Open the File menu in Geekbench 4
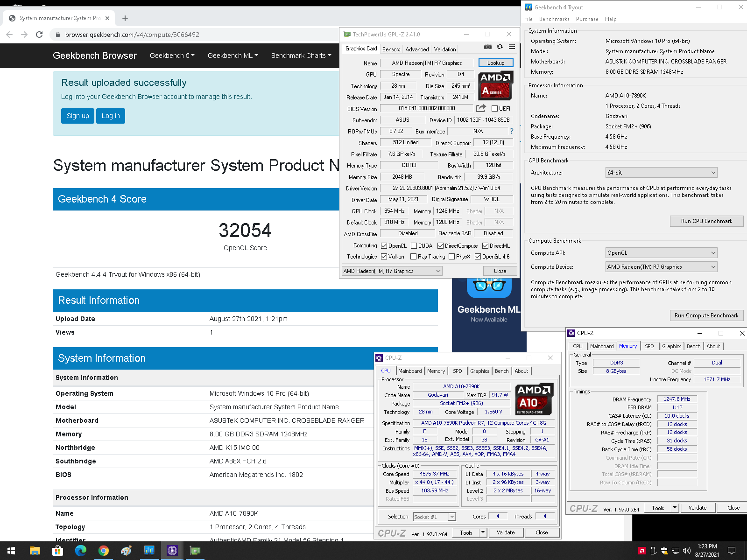This screenshot has width=747, height=560. [x=529, y=19]
